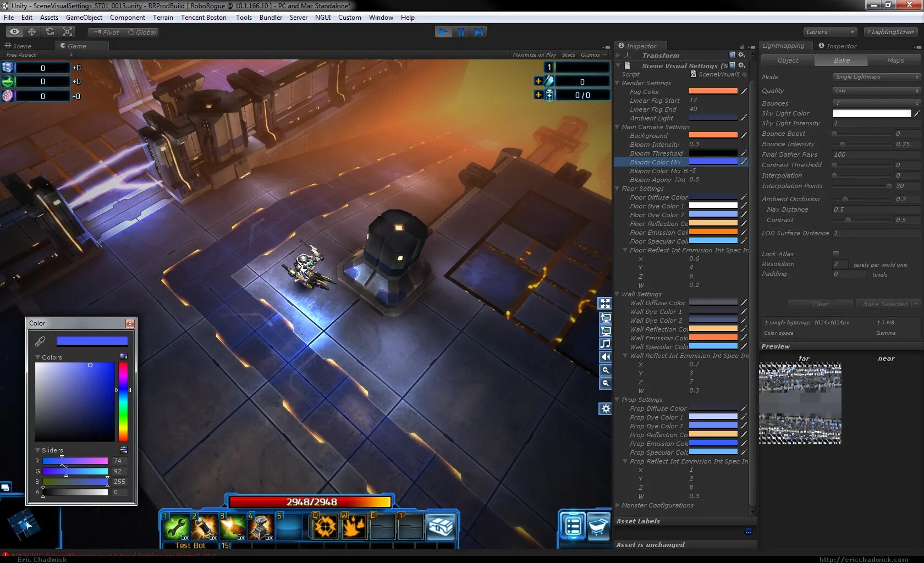The width and height of the screenshot is (924, 563).
Task: Click the Step frame button
Action: (x=479, y=32)
